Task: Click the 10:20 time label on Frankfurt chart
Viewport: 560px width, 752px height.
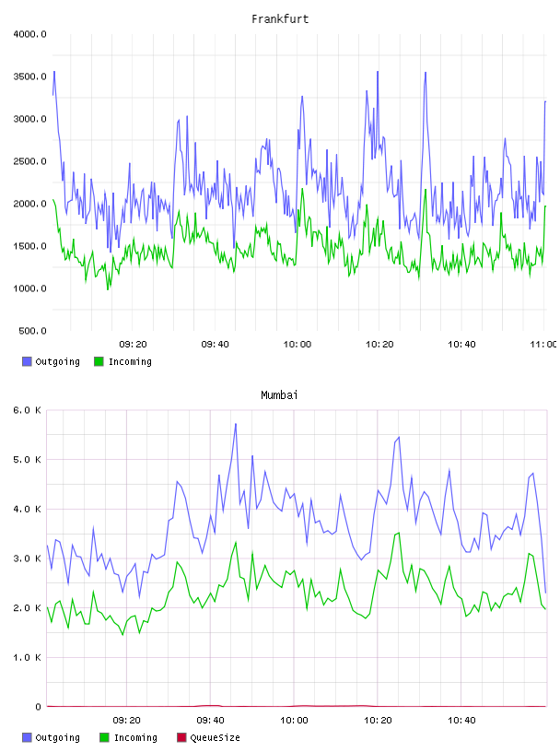Action: (x=379, y=345)
